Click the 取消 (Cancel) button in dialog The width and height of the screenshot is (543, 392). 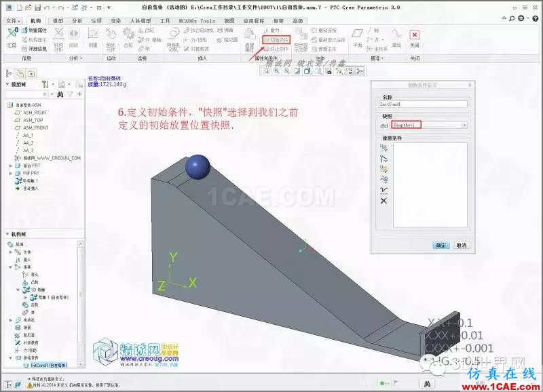pos(460,245)
